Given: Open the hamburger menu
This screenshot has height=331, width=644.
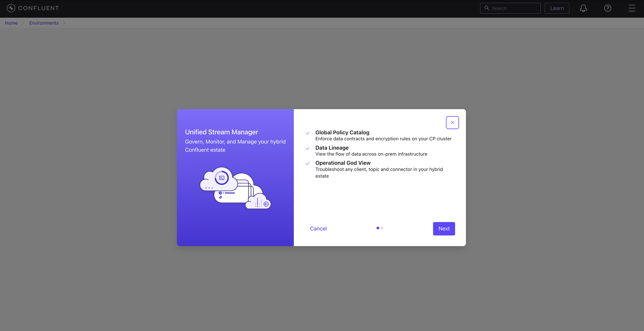Looking at the screenshot, I should 632,8.
